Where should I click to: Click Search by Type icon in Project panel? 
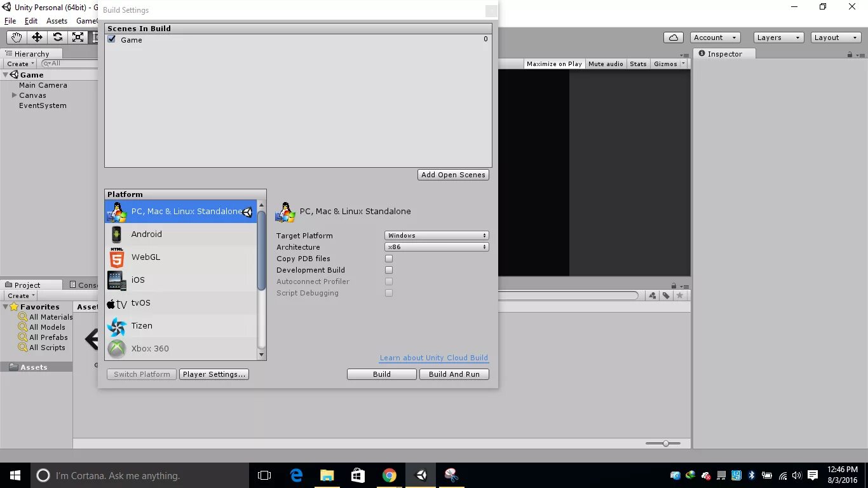tap(653, 295)
